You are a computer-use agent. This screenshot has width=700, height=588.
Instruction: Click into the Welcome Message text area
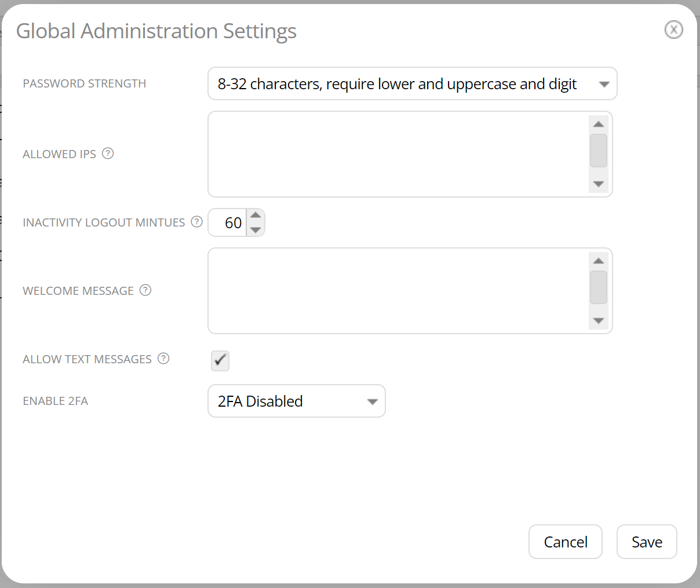pos(398,291)
